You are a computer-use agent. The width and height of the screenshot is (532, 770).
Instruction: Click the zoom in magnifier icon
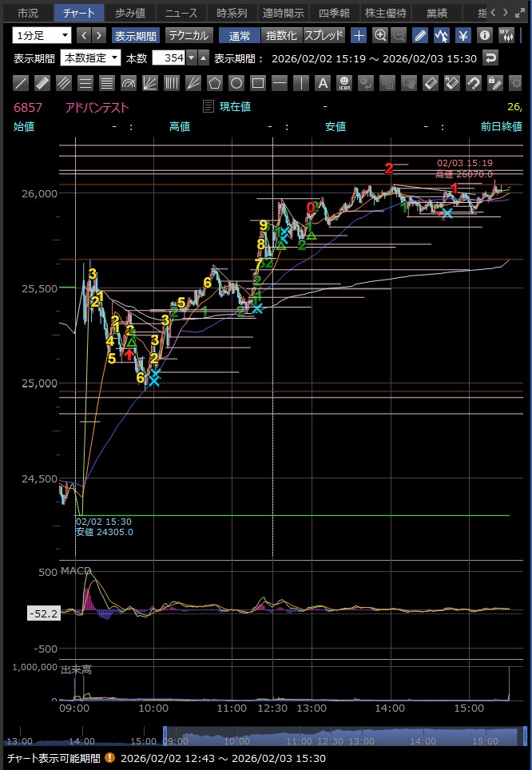[x=380, y=35]
